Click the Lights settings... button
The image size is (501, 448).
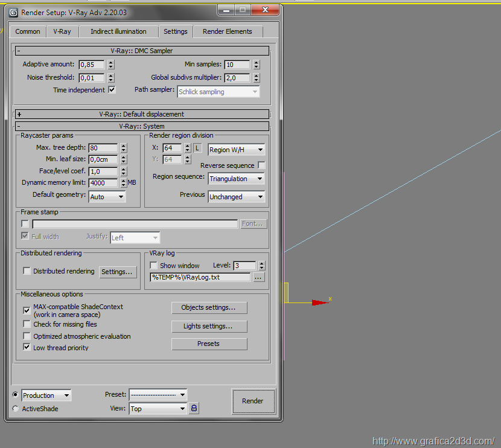click(209, 326)
